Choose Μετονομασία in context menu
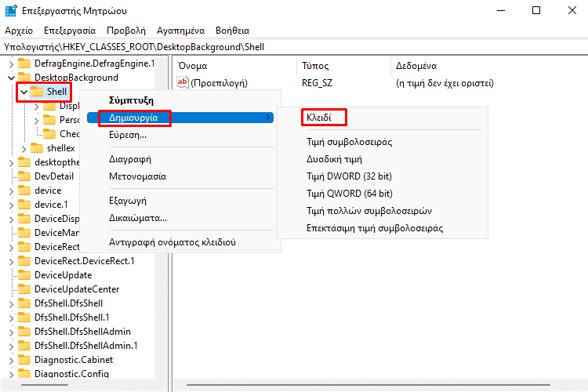The image size is (588, 392). pyautogui.click(x=180, y=176)
